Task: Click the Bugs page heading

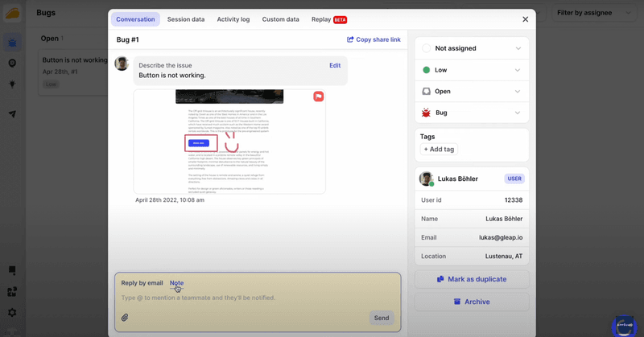Action: [x=46, y=13]
